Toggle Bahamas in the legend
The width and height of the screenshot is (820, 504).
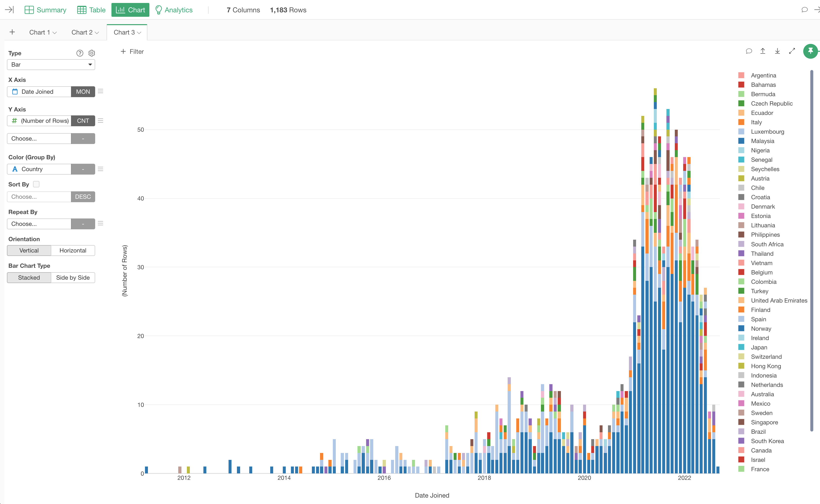763,85
